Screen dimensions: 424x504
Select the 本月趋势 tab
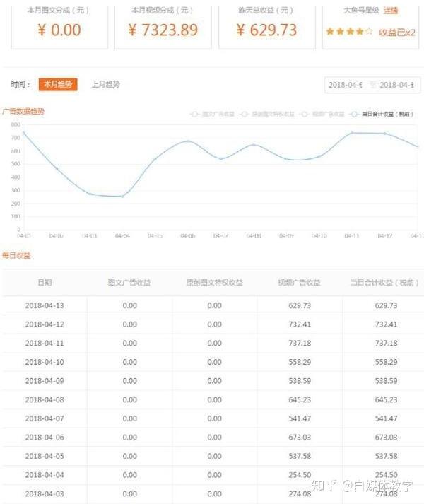click(58, 84)
